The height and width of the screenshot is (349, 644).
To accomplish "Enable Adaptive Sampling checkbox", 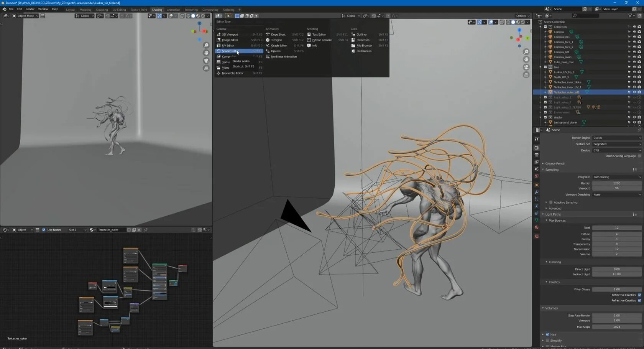I will tap(551, 202).
